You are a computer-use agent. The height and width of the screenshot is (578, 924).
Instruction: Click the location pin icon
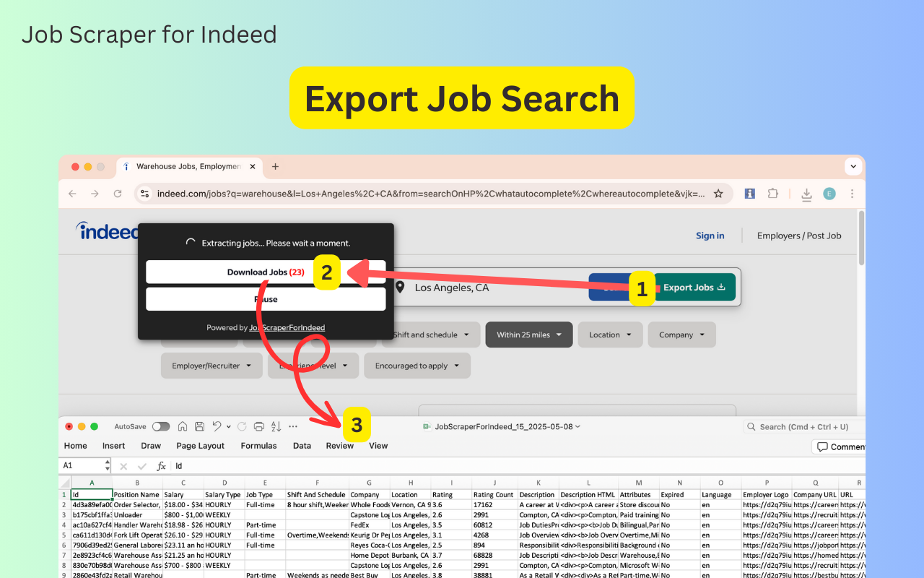pos(400,288)
